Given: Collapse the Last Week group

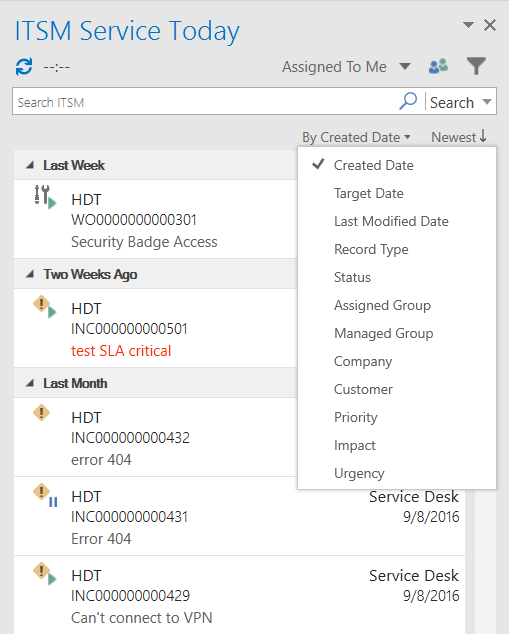Looking at the screenshot, I should click(30, 165).
